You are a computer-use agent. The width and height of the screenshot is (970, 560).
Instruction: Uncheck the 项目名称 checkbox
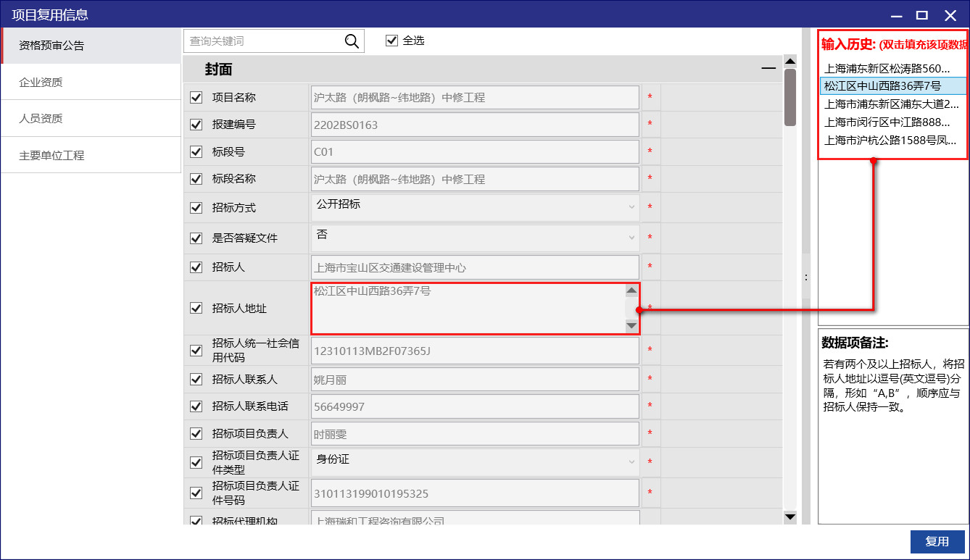click(x=196, y=97)
